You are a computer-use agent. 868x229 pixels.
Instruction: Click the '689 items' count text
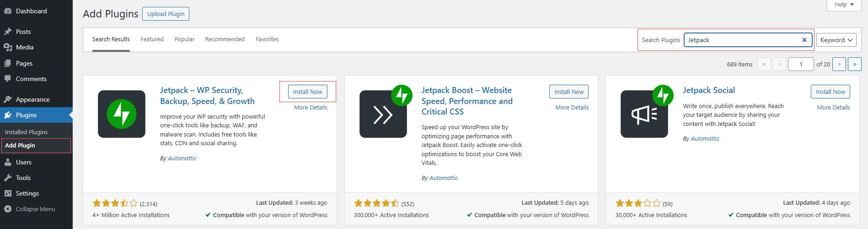coord(739,65)
